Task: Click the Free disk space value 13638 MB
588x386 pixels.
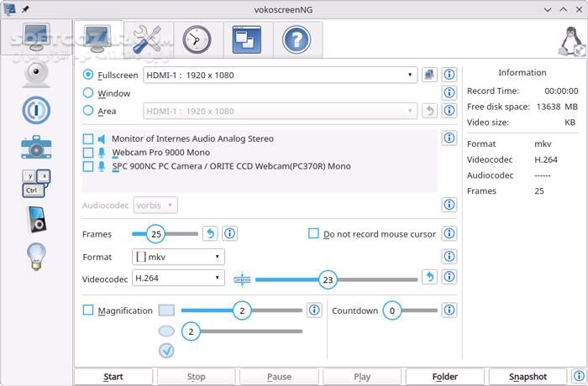Action: pyautogui.click(x=557, y=107)
